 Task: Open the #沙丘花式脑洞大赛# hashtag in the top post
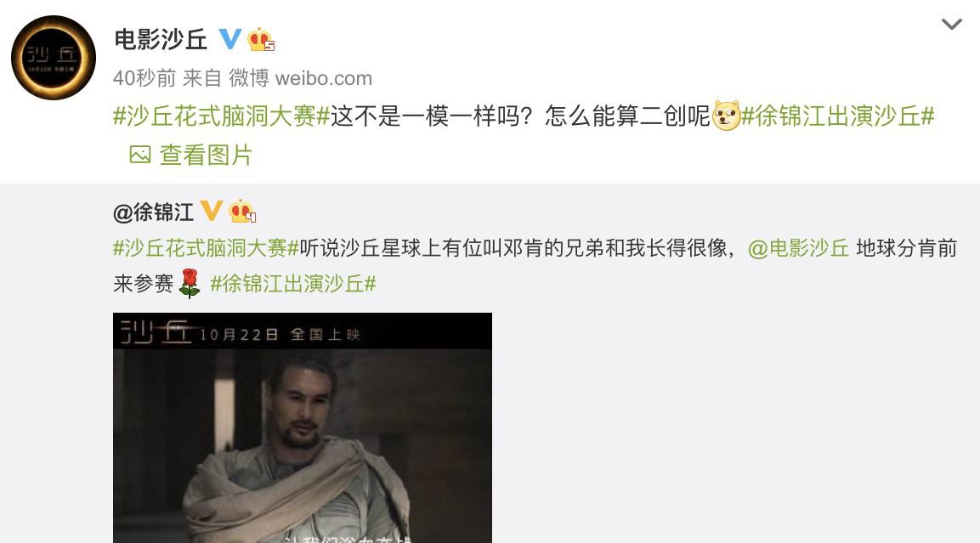pos(221,116)
